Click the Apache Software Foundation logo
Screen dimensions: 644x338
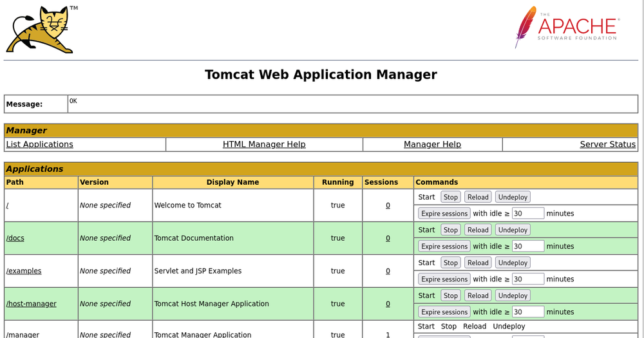(x=567, y=27)
